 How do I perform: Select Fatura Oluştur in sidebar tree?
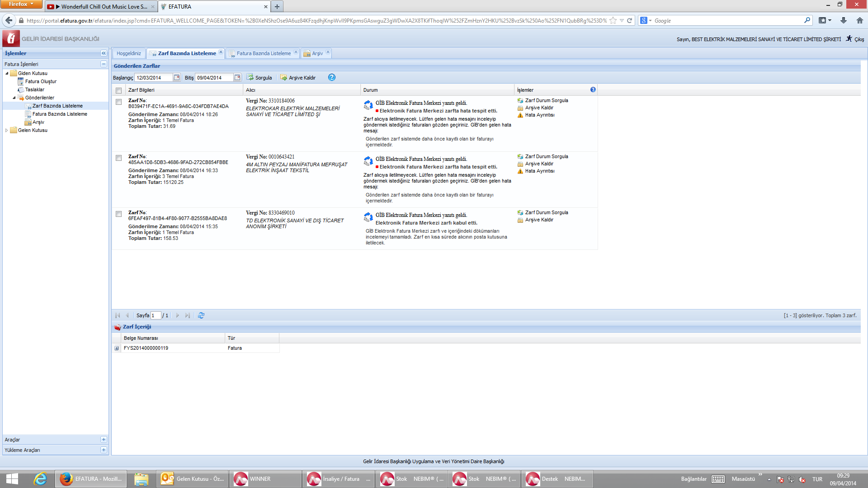(41, 81)
